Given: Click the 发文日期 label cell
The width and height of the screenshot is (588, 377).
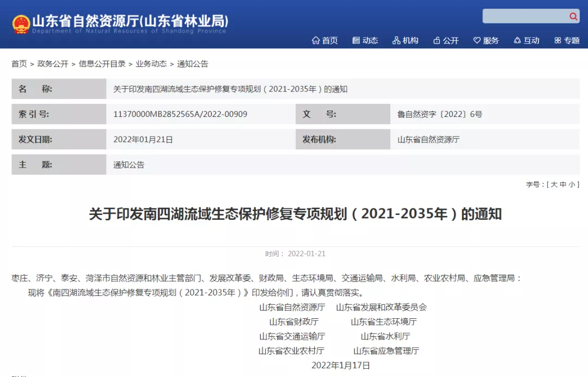Looking at the screenshot, I should pos(59,139).
